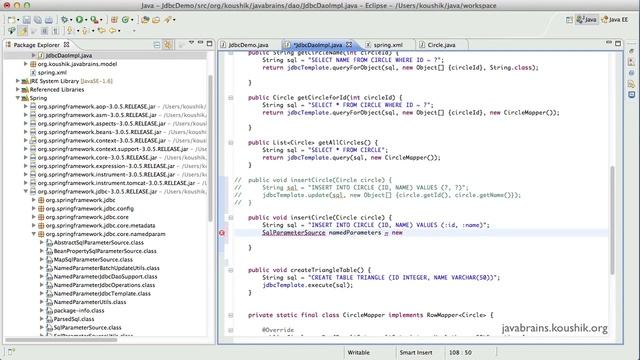Toggle Show Whitespace Characters icon

click(x=55, y=31)
